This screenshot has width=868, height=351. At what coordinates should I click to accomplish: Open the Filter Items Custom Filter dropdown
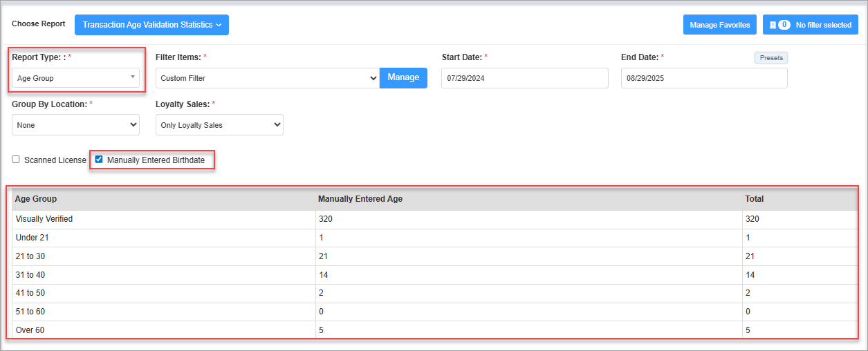(x=268, y=78)
